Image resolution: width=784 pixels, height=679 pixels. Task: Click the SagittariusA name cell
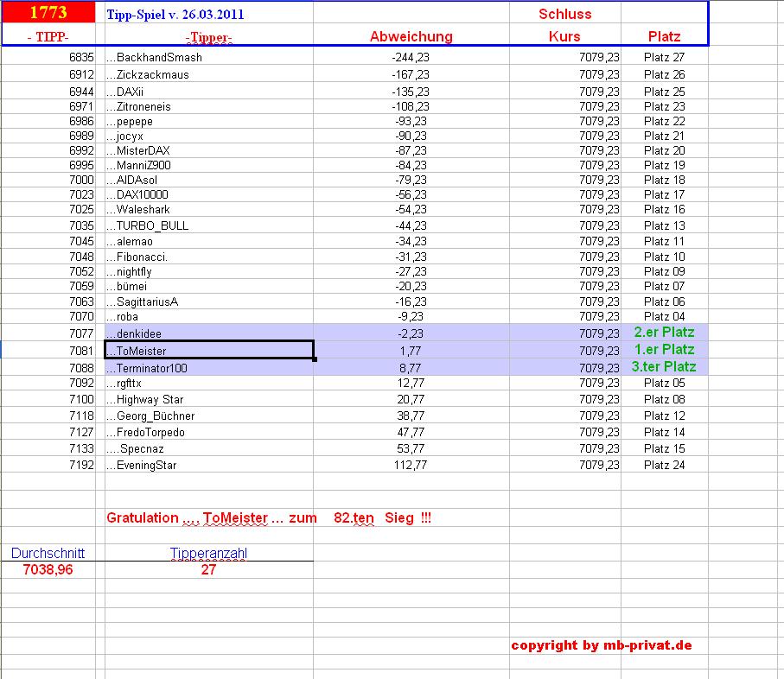coord(209,301)
